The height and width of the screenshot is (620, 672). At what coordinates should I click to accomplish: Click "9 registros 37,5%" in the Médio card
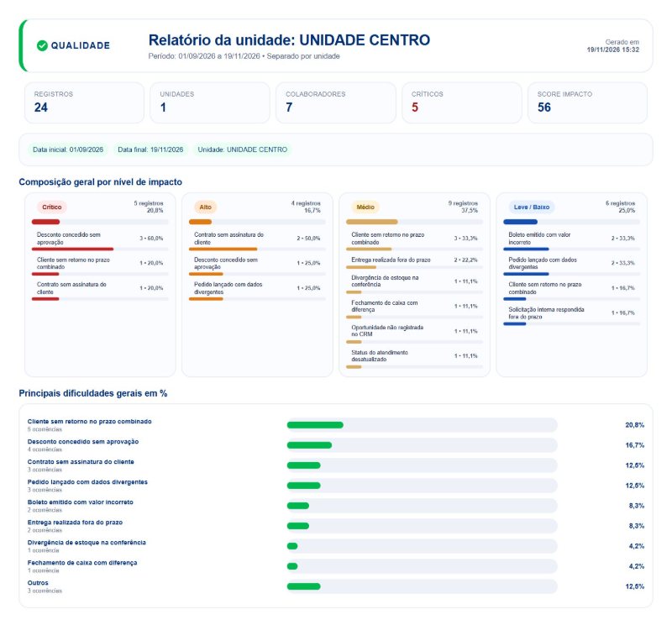click(x=463, y=207)
